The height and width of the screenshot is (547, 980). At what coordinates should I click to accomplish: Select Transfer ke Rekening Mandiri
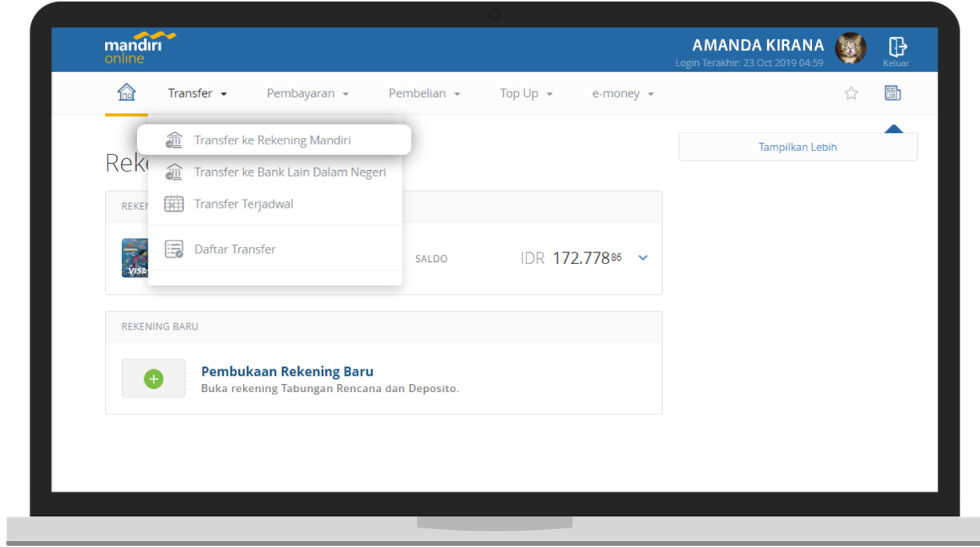pyautogui.click(x=272, y=140)
